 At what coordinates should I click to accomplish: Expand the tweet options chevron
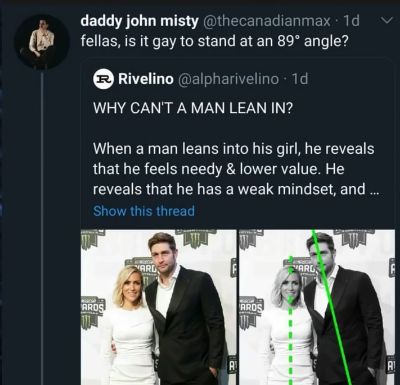click(386, 21)
